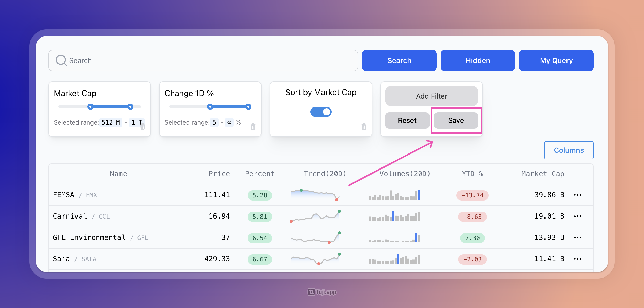
Task: Delete the Change 1D % filter
Action: (253, 127)
